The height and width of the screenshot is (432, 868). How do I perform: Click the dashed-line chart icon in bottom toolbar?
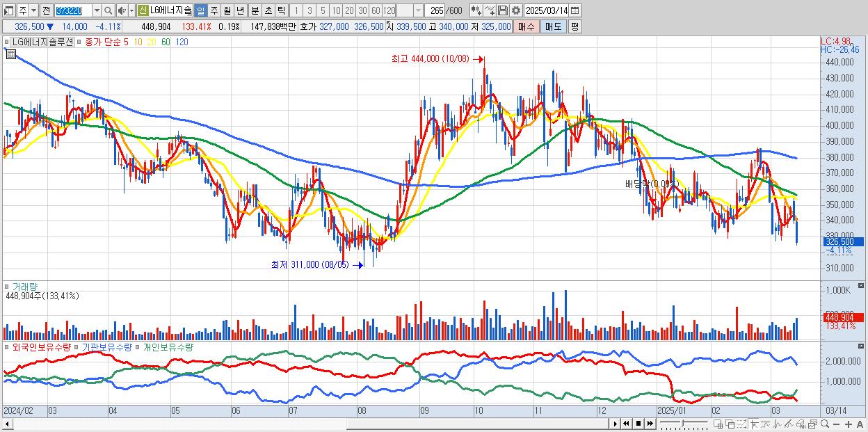[x=741, y=424]
